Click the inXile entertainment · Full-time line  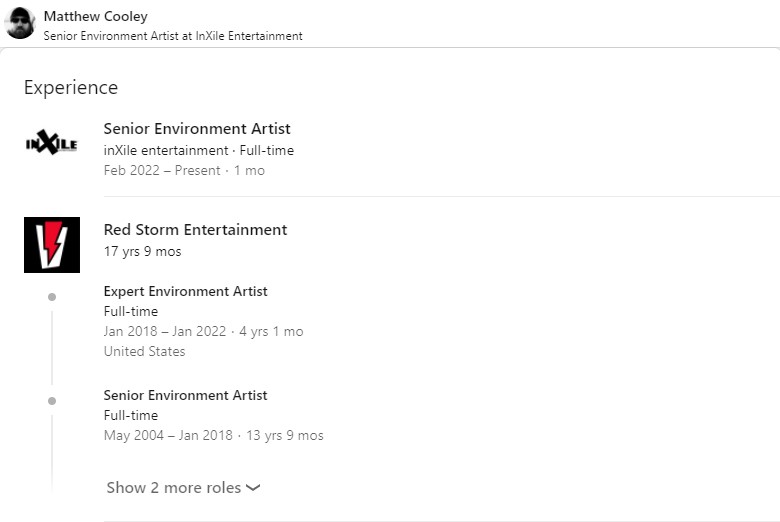199,150
